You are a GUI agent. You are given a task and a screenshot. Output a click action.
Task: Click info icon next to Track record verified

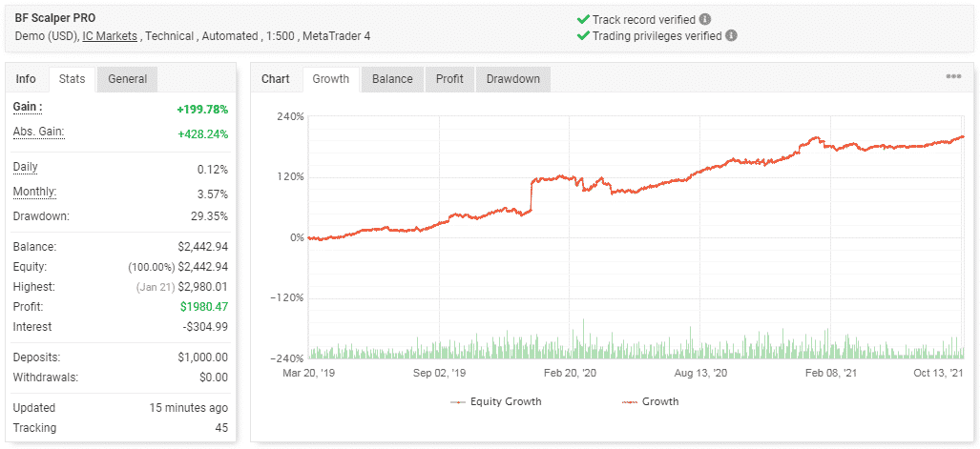click(x=705, y=19)
